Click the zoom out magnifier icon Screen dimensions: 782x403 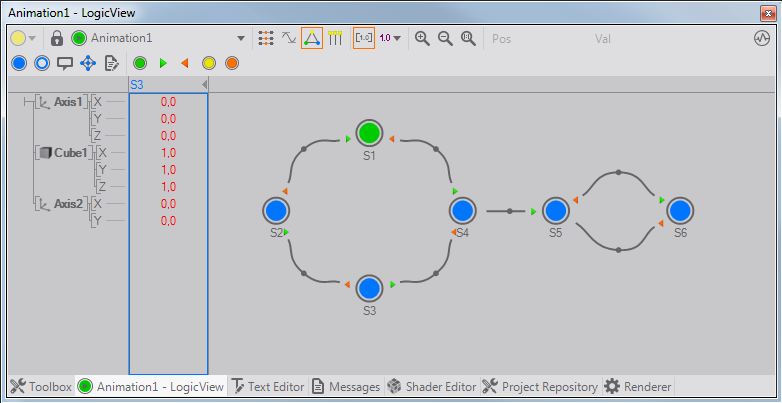[x=445, y=38]
